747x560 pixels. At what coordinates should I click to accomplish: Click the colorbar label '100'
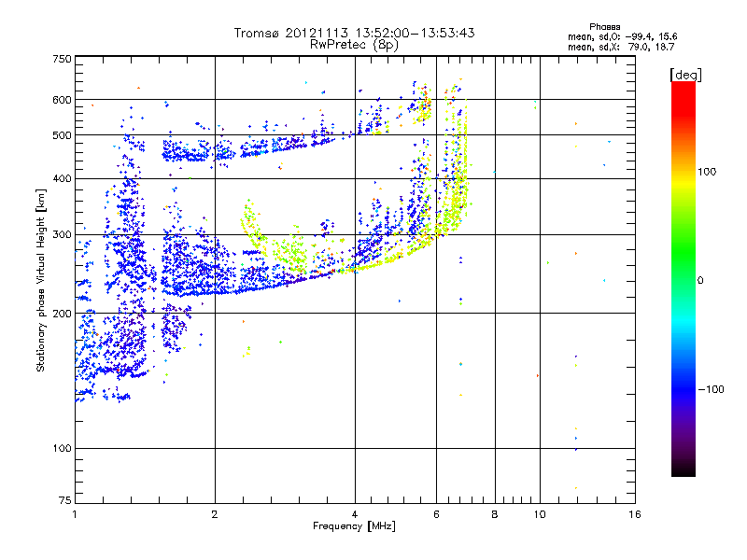707,172
